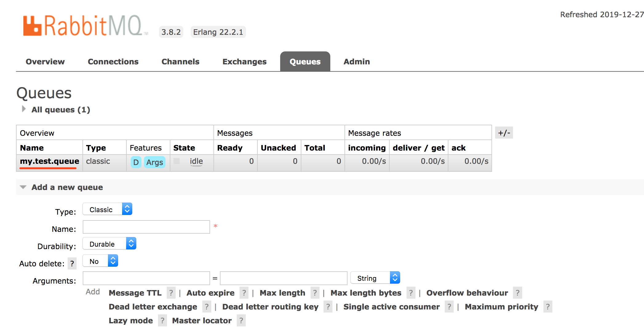Click the Master locator help toggle
The image size is (644, 327).
[x=241, y=320]
